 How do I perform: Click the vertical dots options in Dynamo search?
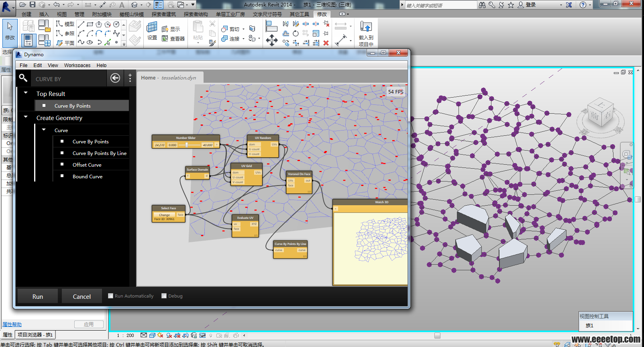130,78
